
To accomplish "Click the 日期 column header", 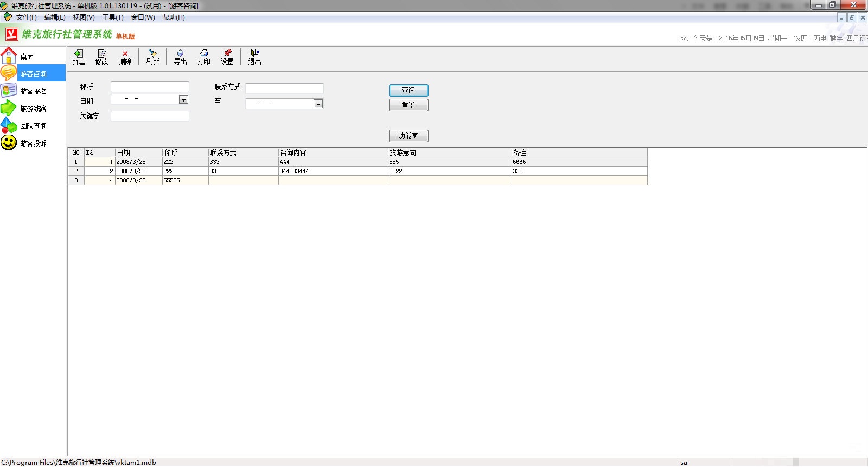I will (x=139, y=153).
